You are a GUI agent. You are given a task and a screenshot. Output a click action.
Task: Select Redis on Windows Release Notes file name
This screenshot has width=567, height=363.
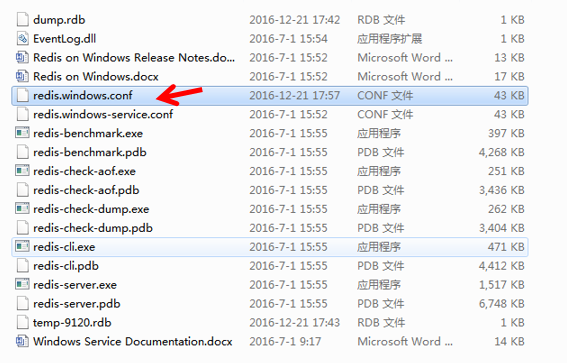click(134, 57)
